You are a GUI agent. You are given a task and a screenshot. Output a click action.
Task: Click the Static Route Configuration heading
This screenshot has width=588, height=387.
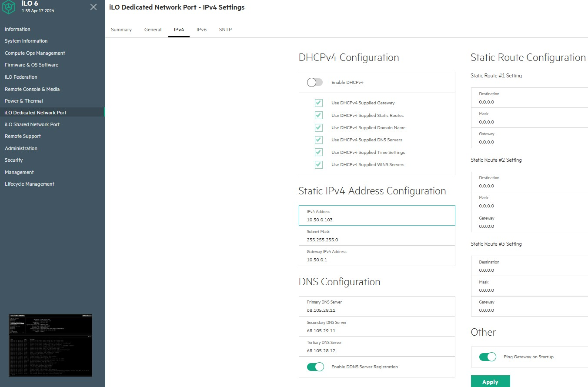point(528,57)
